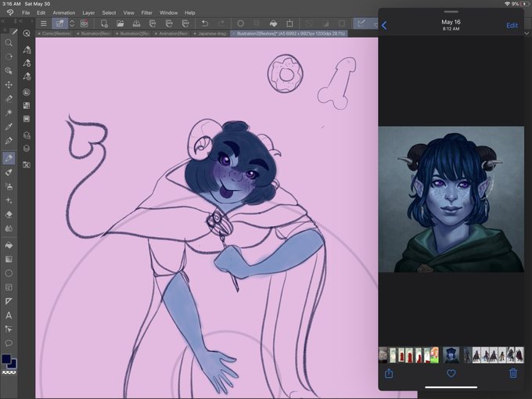Viewport: 532px width, 399px height.
Task: Toggle the snap to ruler icon
Action: pyautogui.click(x=361, y=23)
